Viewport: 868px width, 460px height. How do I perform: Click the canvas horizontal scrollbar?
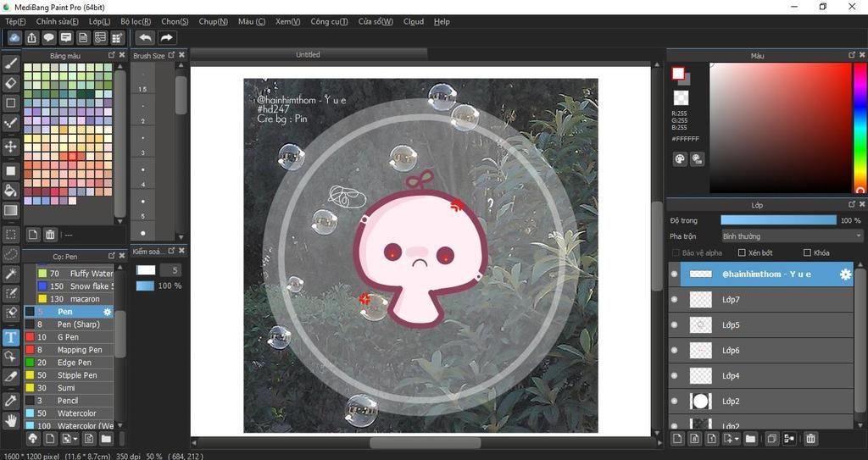click(426, 443)
